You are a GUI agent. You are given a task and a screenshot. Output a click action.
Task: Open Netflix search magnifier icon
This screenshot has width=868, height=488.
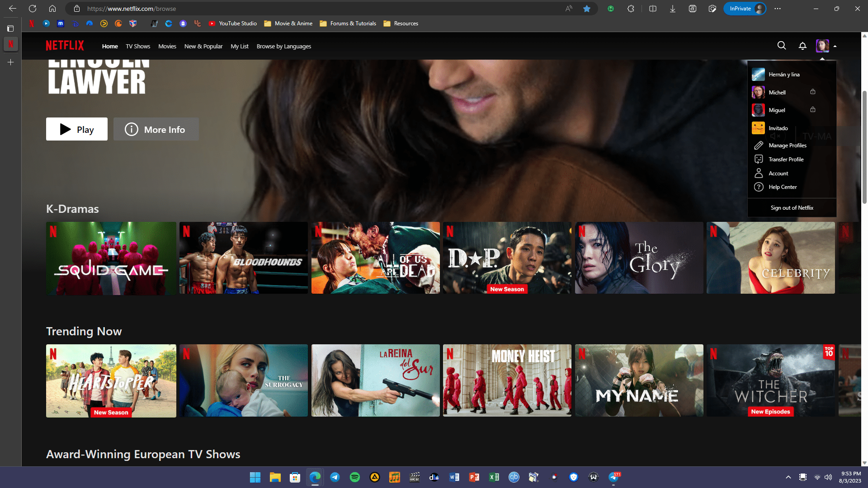pyautogui.click(x=781, y=46)
